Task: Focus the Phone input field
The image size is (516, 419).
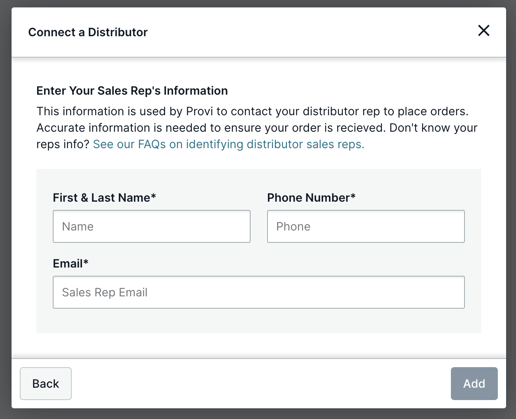Action: click(366, 226)
